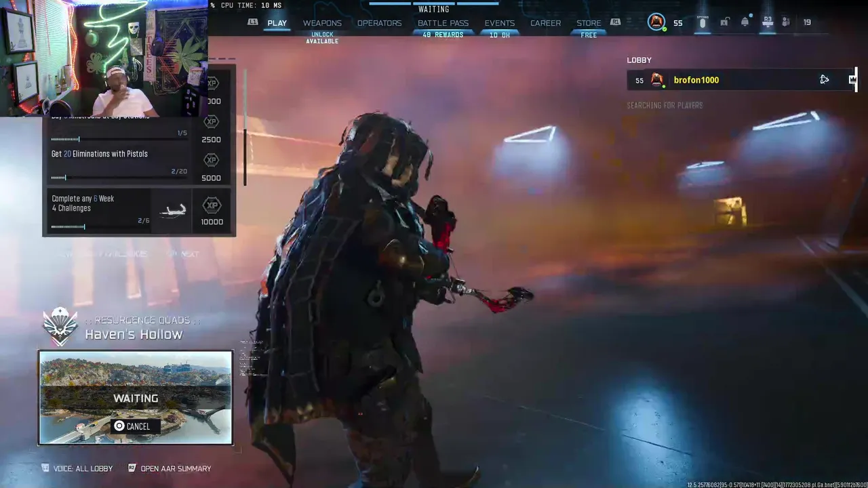Select the Eliminations with Pistols challenge
Image resolution: width=868 pixels, height=488 pixels.
119,165
